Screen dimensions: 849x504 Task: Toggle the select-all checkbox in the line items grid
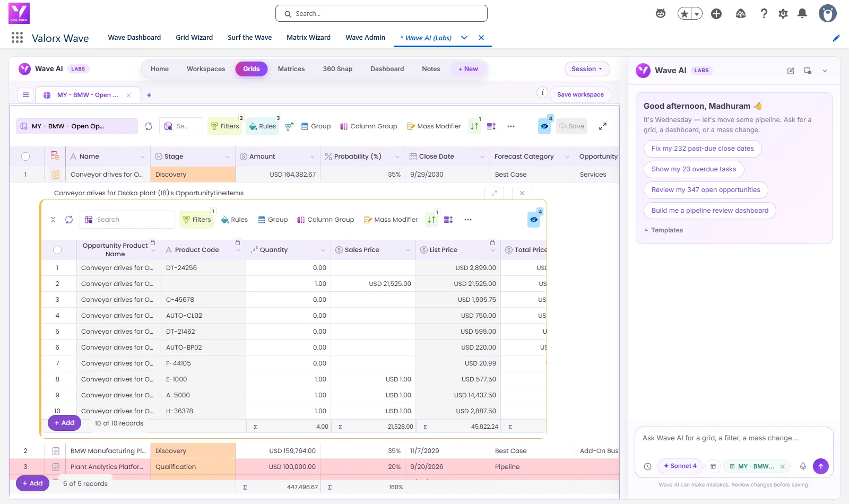57,250
